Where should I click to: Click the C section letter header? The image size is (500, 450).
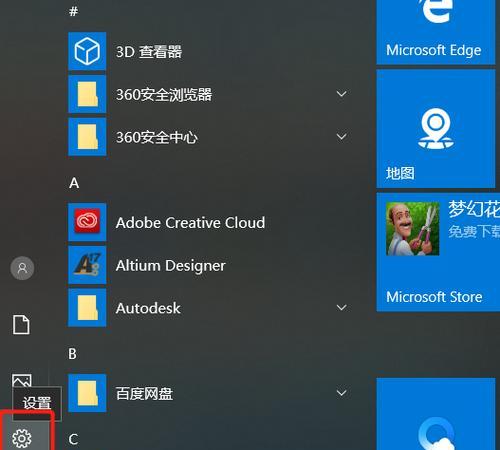[x=73, y=439]
